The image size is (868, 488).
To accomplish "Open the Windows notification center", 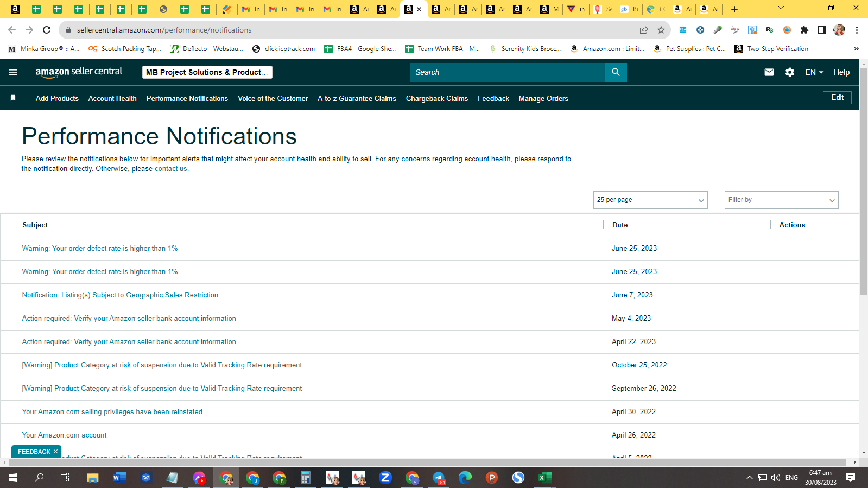I will [851, 478].
